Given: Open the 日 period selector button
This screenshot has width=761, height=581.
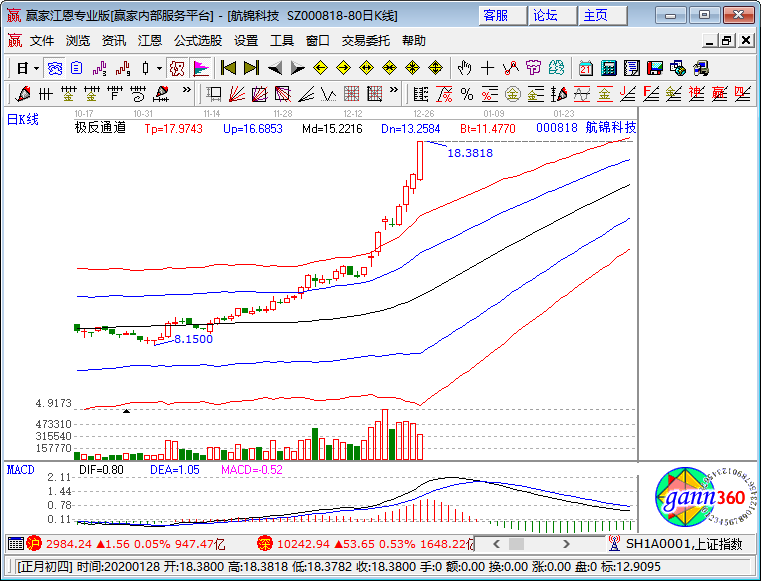Looking at the screenshot, I should (22, 68).
